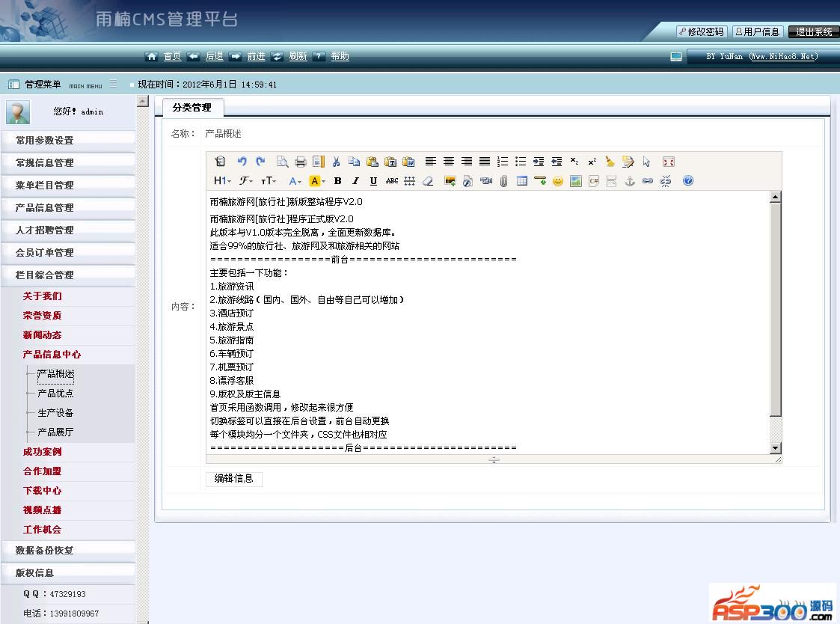Viewport: 840px width, 624px height.
Task: Click the preview magnifier page icon
Action: coord(282,162)
